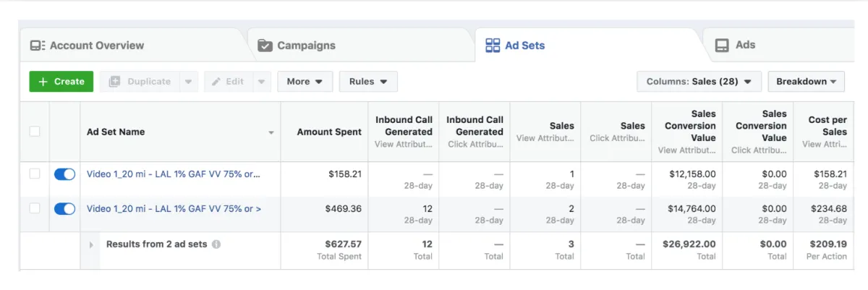Click the Edit pencil button
This screenshot has width=868, height=290.
pyautogui.click(x=228, y=82)
